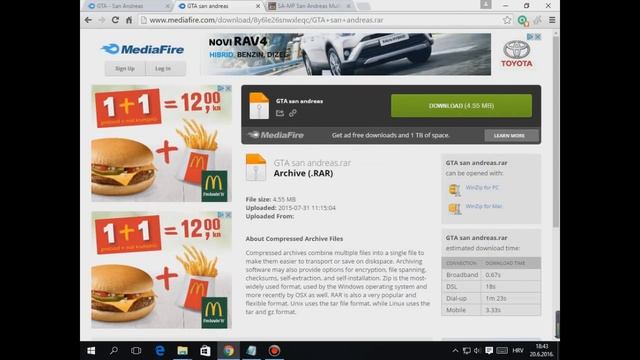The height and width of the screenshot is (360, 640).
Task: Click the HRV language indicator
Action: click(x=518, y=351)
